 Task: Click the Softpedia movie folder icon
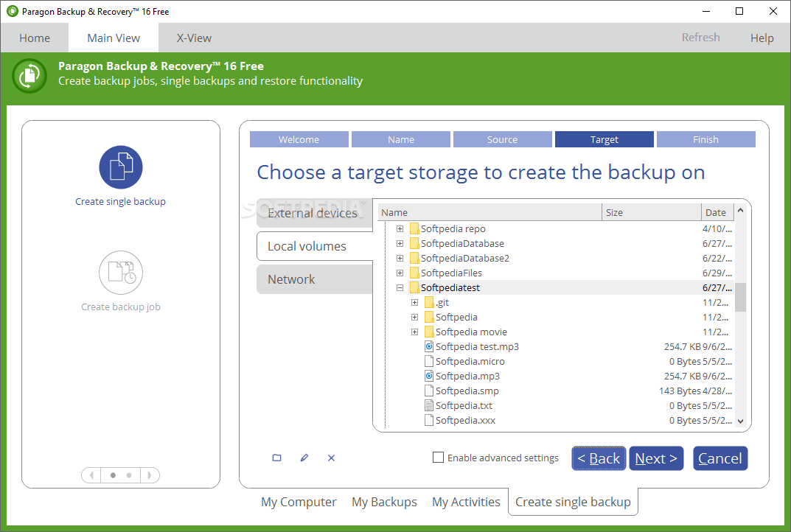click(429, 332)
